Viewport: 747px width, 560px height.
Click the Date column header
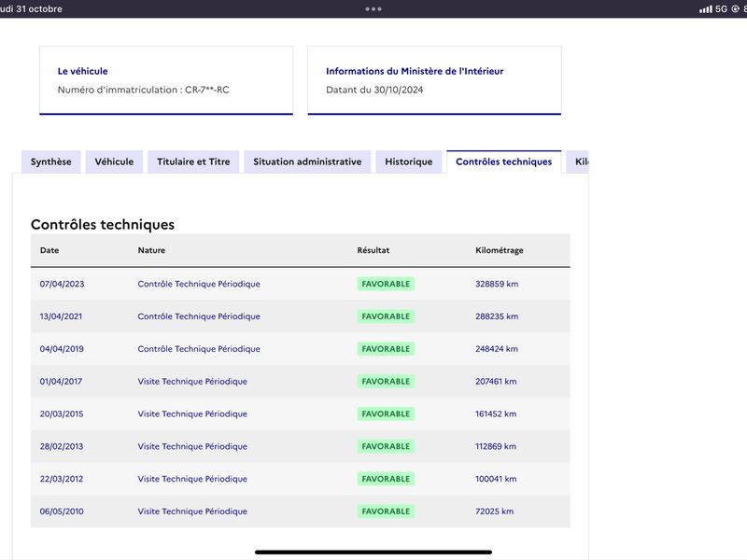click(49, 250)
